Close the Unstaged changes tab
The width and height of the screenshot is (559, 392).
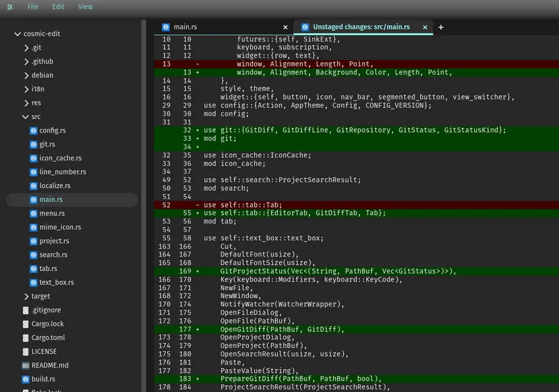coord(425,27)
